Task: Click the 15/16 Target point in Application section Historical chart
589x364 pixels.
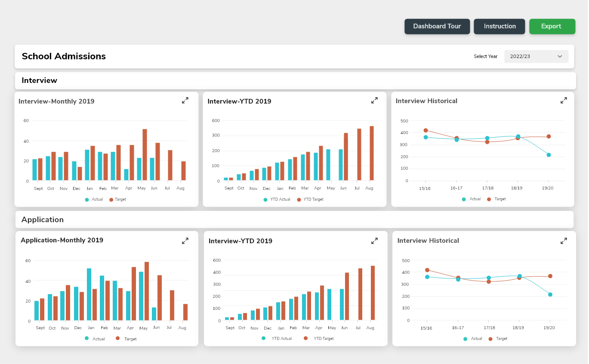Action: (427, 270)
